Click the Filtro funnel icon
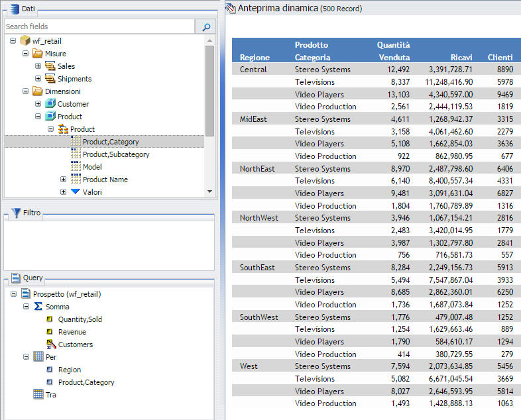Image resolution: width=521 pixels, height=420 pixels. point(16,213)
